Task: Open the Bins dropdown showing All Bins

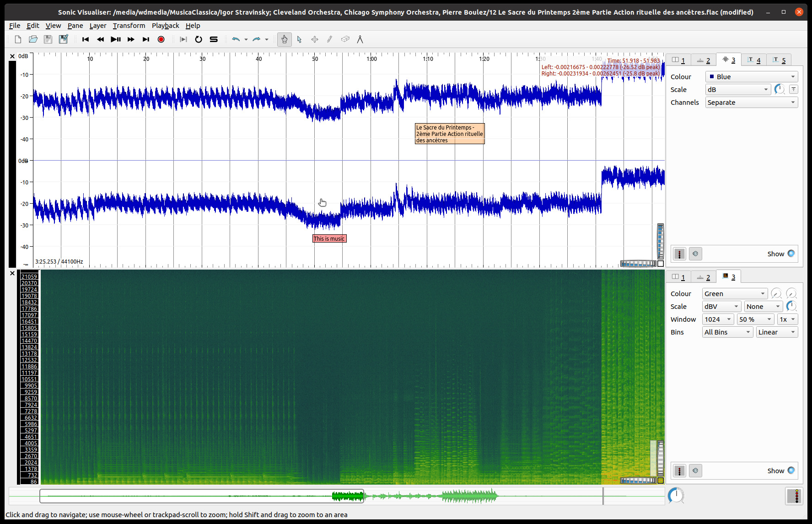Action: tap(727, 332)
